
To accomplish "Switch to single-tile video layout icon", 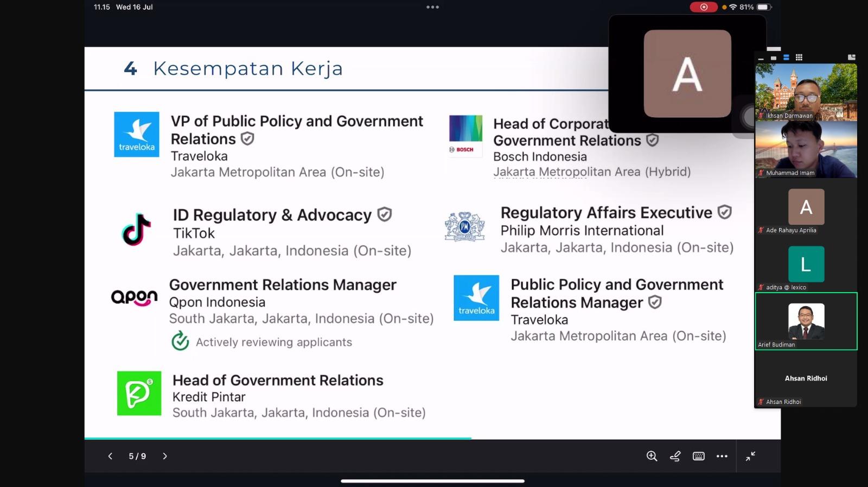I will [x=774, y=58].
